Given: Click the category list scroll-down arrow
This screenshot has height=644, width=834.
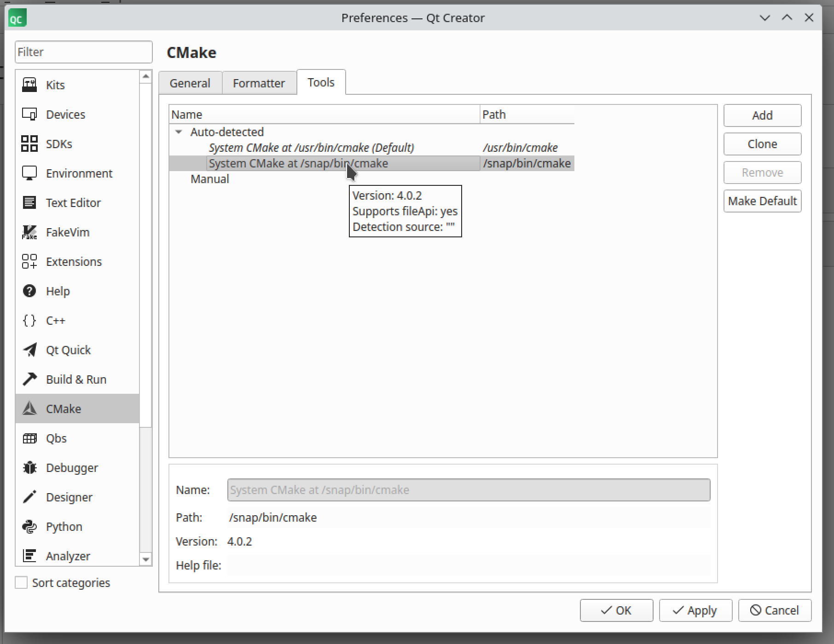Looking at the screenshot, I should tap(146, 560).
